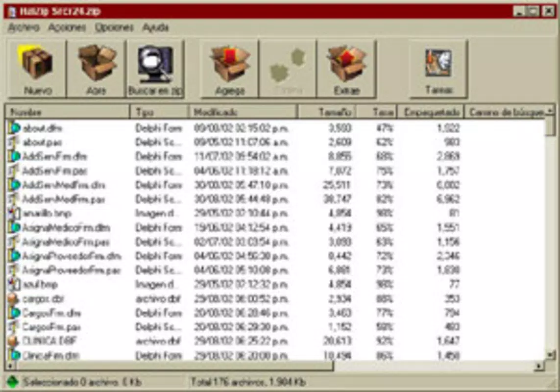The image size is (560, 392).
Task: Click the file icon of azul.bmp
Action: (x=14, y=284)
